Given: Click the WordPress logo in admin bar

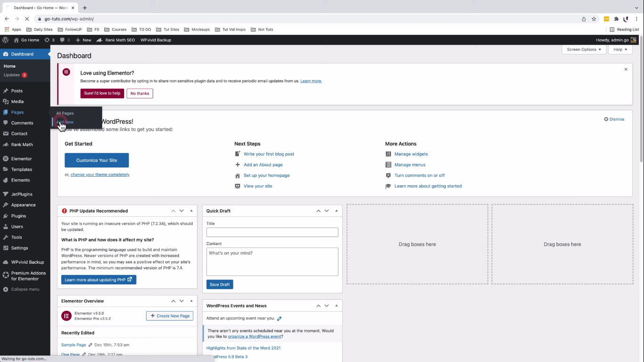Looking at the screenshot, I should click(5, 40).
